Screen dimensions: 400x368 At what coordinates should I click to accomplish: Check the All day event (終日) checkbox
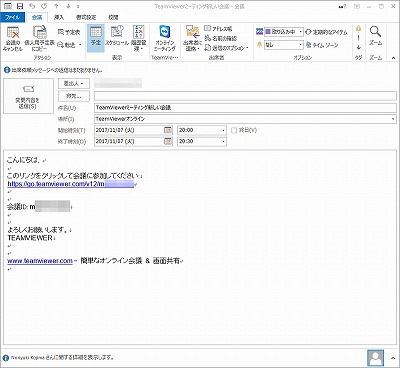tap(234, 130)
